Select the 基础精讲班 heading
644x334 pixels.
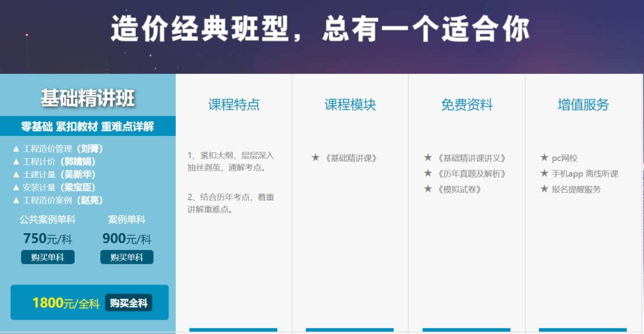[88, 98]
